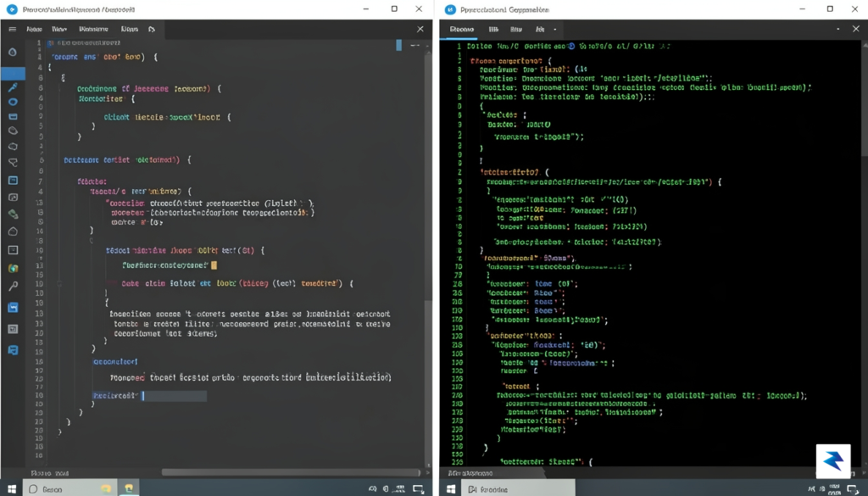Click the droplet icon at the top of the left sidebar
This screenshot has height=496, width=868.
tap(12, 52)
